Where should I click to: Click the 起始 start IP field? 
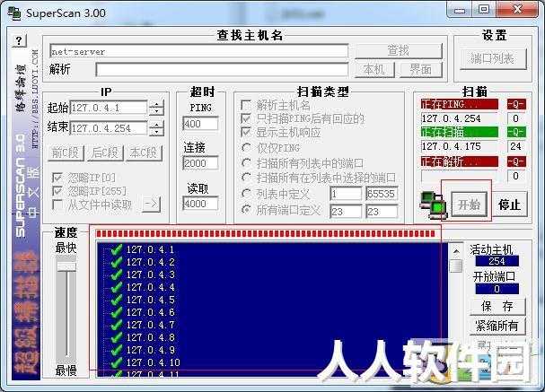pyautogui.click(x=109, y=108)
